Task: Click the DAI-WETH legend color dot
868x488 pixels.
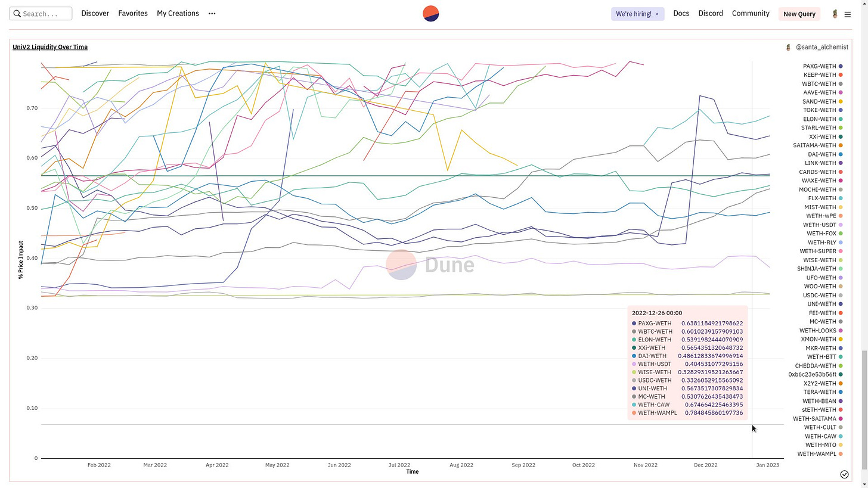Action: [x=841, y=154]
